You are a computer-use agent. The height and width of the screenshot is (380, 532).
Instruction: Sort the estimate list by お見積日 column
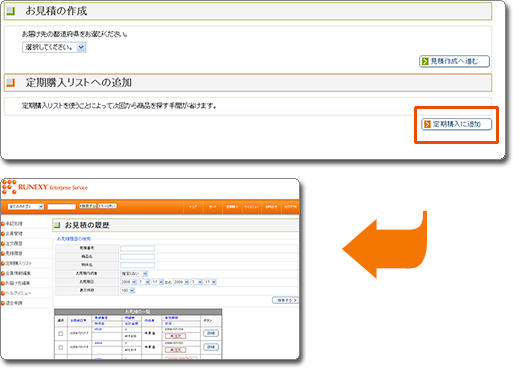[x=78, y=320]
